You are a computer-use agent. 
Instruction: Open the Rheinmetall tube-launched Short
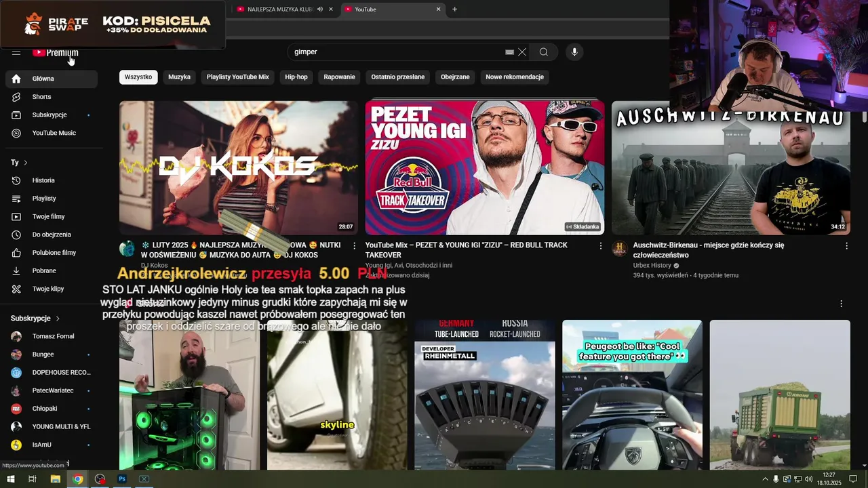pos(485,395)
